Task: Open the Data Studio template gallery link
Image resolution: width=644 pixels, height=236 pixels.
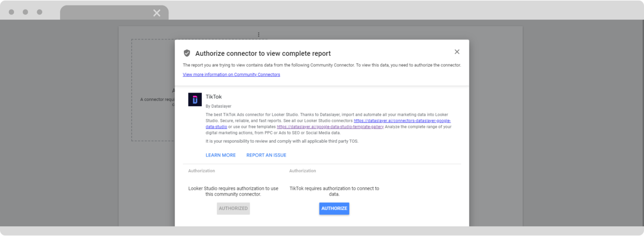Action: tap(330, 127)
